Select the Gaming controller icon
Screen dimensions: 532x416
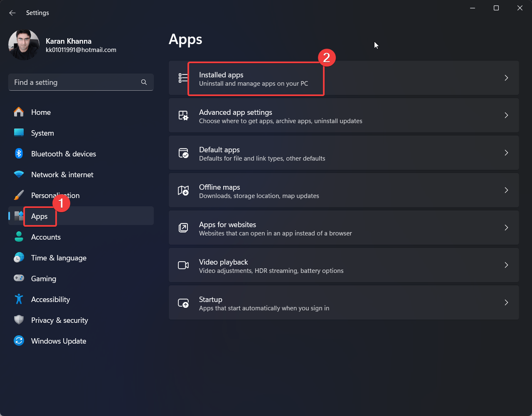[19, 278]
